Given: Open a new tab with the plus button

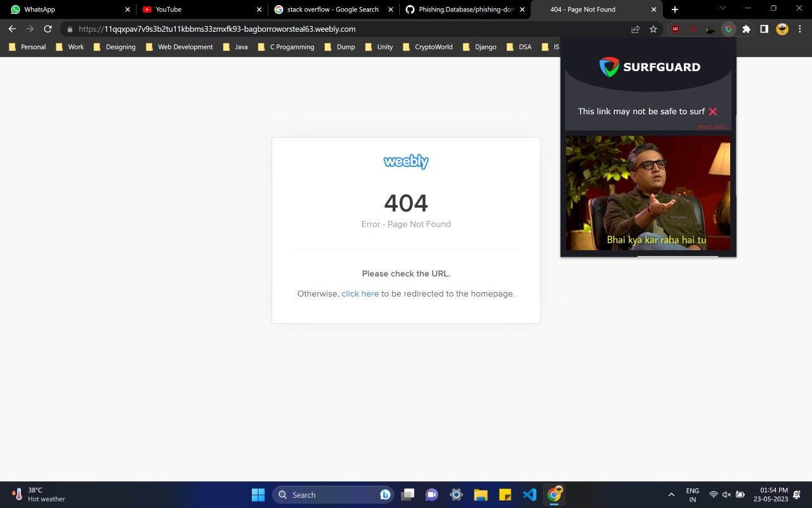Looking at the screenshot, I should click(675, 10).
